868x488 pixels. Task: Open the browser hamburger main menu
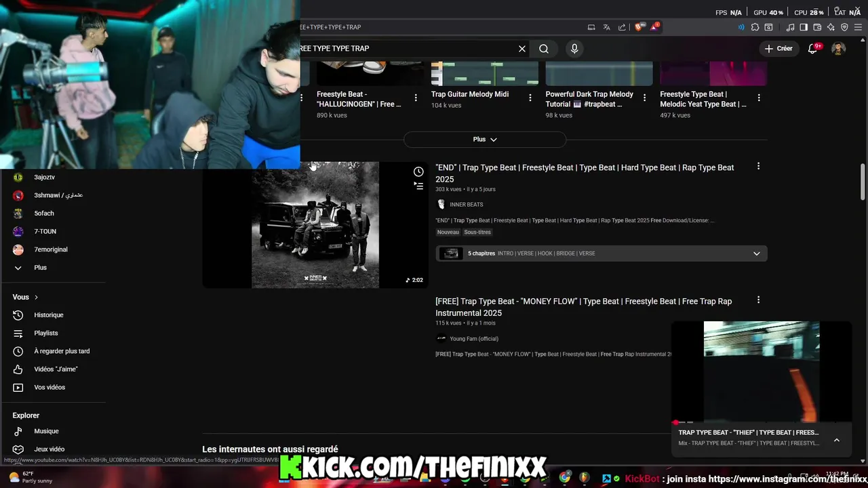click(859, 27)
